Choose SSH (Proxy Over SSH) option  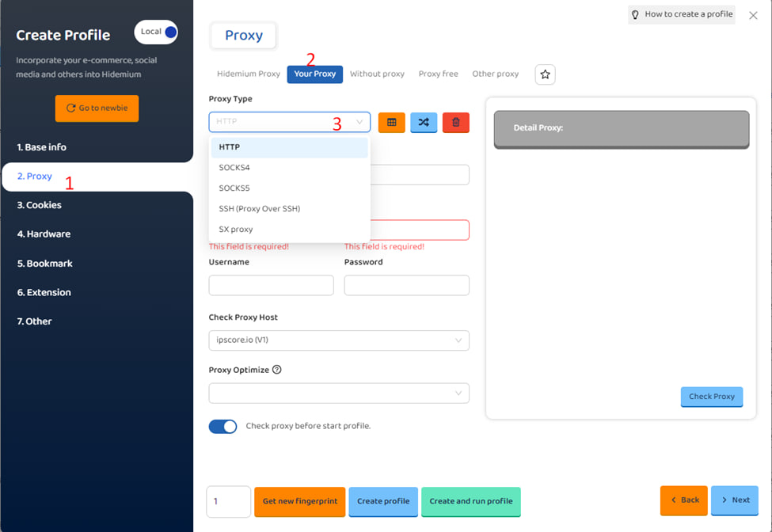[259, 209]
